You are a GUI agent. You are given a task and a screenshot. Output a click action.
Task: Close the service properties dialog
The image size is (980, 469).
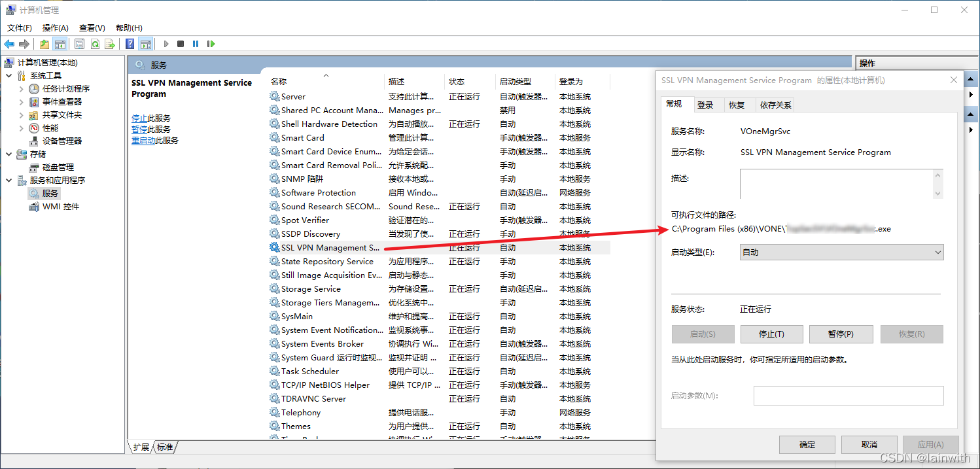953,80
